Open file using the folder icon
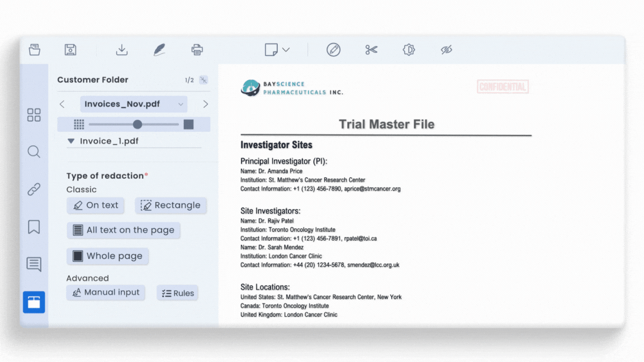 coord(35,50)
